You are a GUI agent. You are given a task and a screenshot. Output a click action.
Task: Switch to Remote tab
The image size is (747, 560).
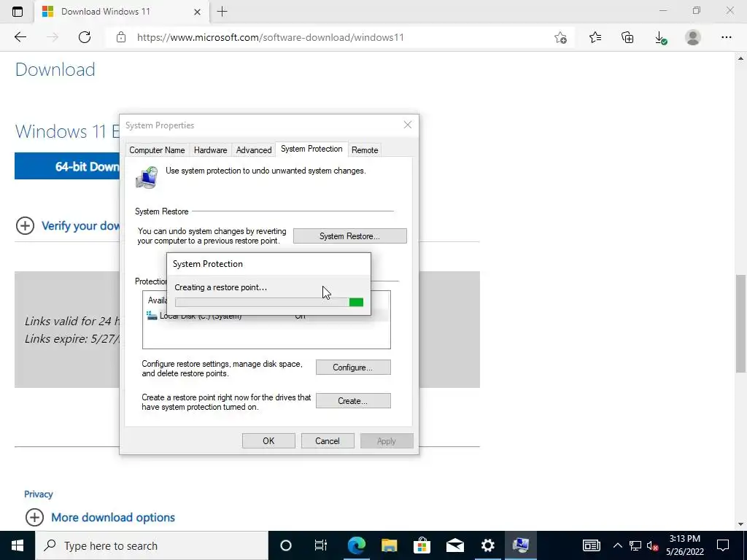(365, 150)
